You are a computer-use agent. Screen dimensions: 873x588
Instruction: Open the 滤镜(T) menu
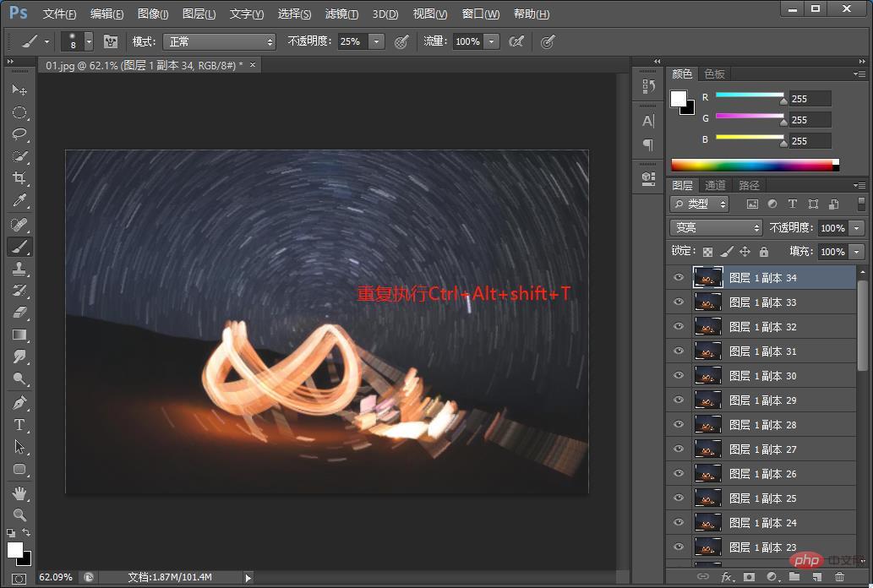click(342, 14)
